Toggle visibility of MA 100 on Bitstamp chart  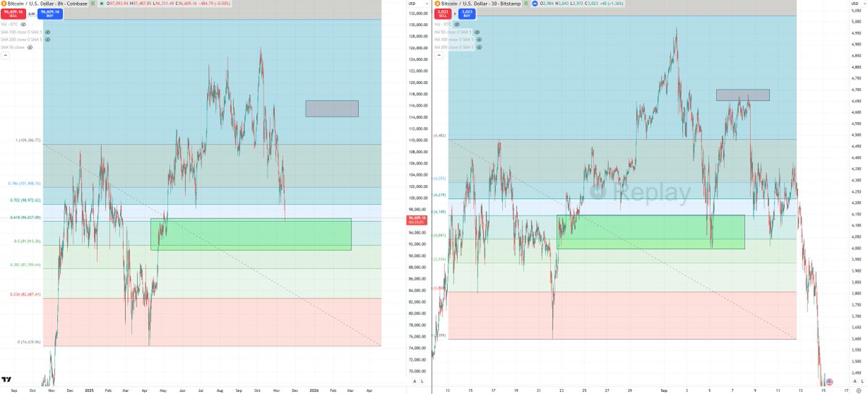tap(478, 40)
